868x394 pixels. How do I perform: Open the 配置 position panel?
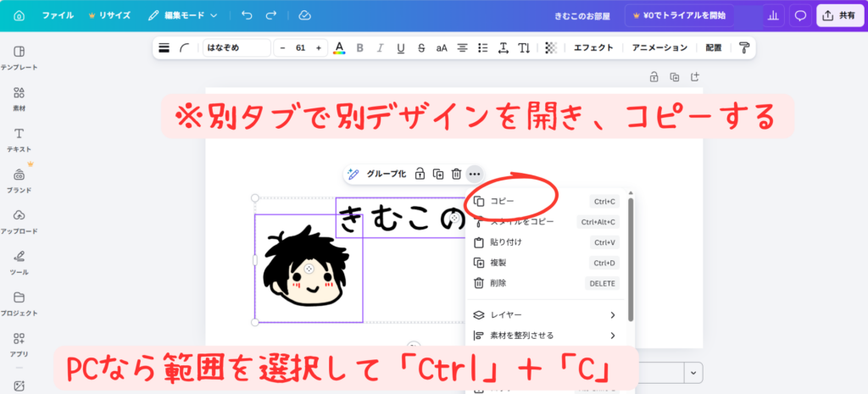[x=714, y=47]
